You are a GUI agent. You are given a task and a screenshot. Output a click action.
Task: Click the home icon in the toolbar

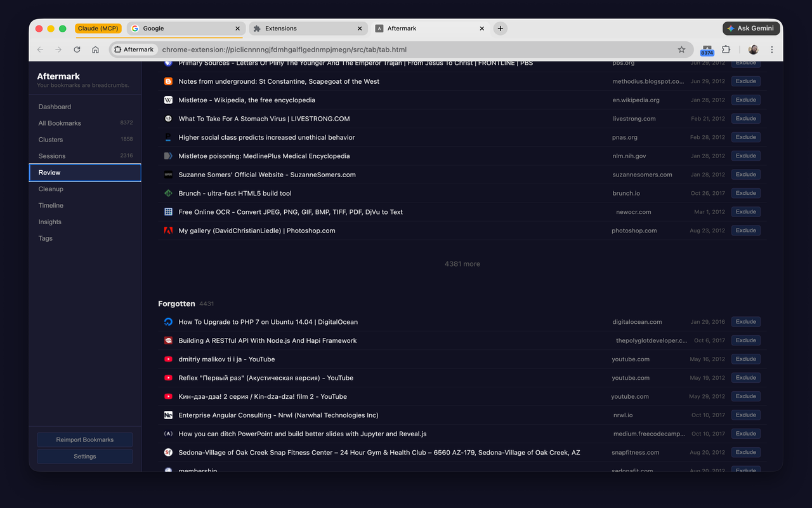point(95,50)
